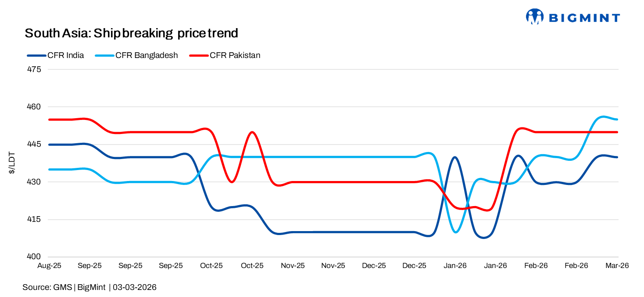Select the $/LDT vertical axis title
Screen dimensions: 644x297
12,163
